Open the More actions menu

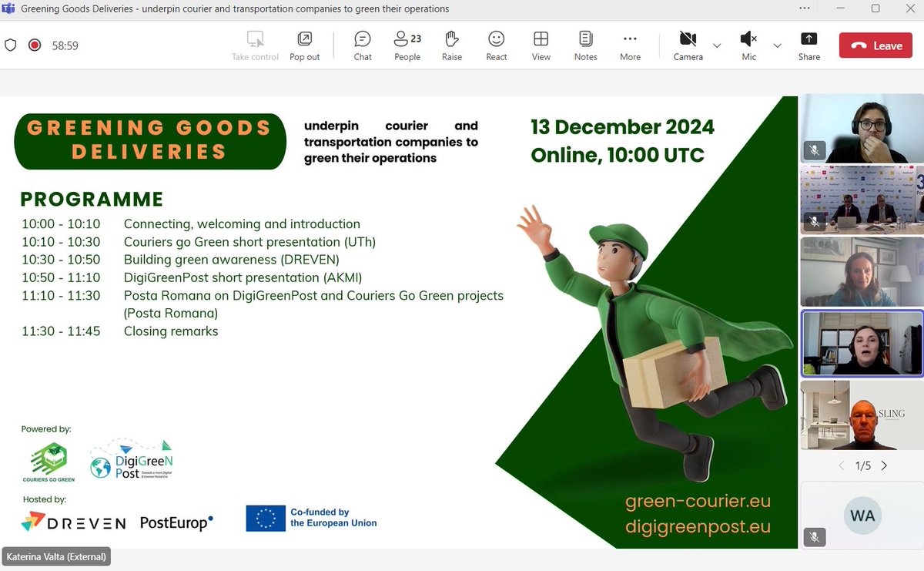pyautogui.click(x=630, y=45)
